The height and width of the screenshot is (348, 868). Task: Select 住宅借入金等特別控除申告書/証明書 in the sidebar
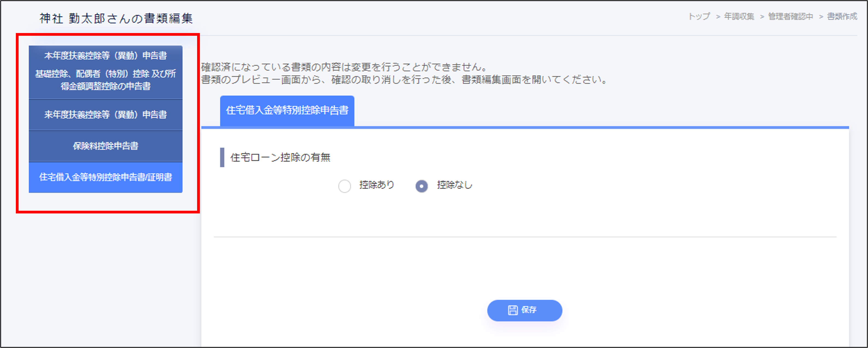[x=106, y=177]
